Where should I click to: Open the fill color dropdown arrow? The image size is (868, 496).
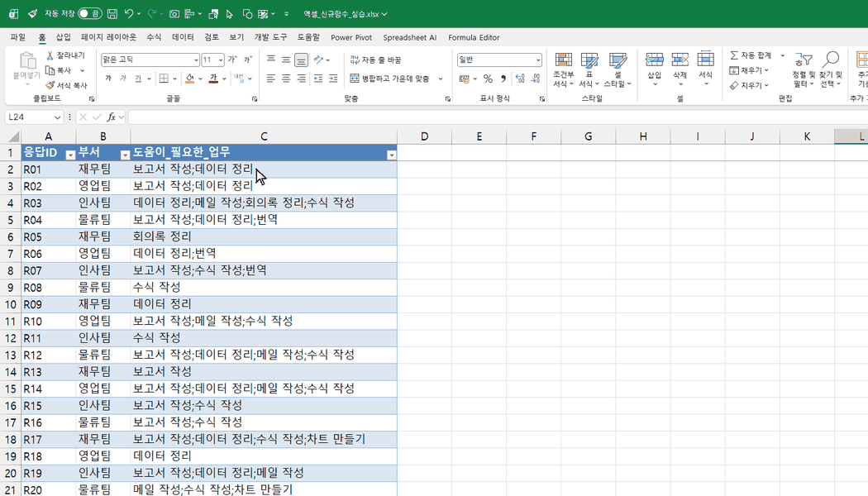[200, 79]
